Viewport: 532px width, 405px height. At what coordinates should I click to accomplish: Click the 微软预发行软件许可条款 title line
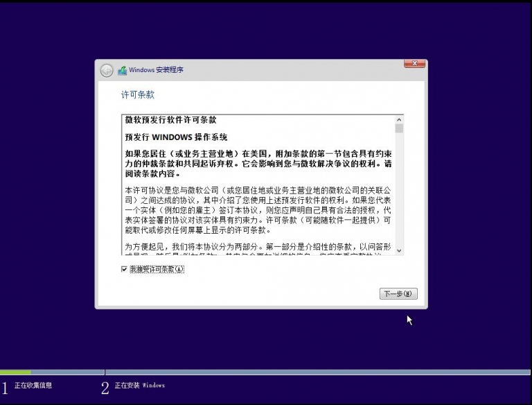(x=170, y=120)
